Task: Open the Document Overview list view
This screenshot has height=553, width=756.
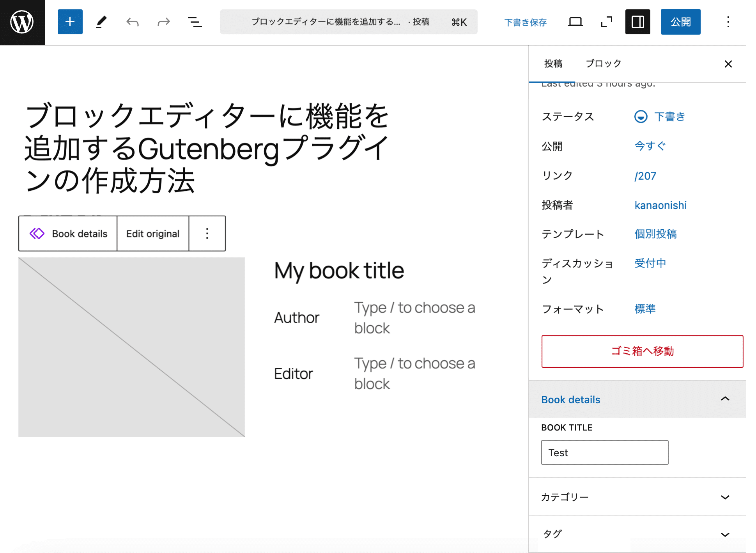Action: 195,22
